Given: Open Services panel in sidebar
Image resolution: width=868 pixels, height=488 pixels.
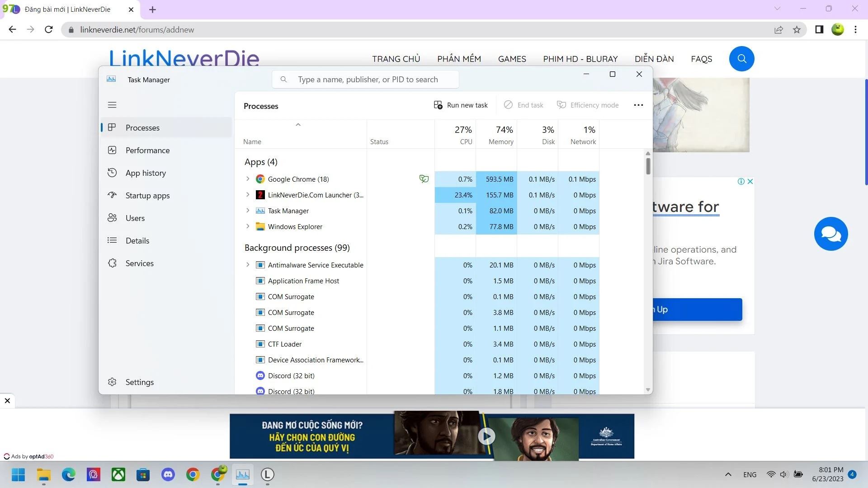Looking at the screenshot, I should pyautogui.click(x=140, y=263).
